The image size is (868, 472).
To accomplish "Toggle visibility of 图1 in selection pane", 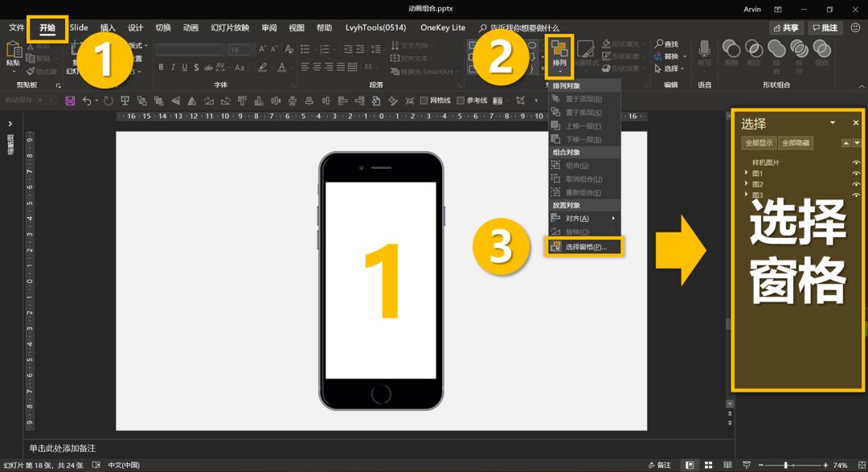I will coord(856,173).
